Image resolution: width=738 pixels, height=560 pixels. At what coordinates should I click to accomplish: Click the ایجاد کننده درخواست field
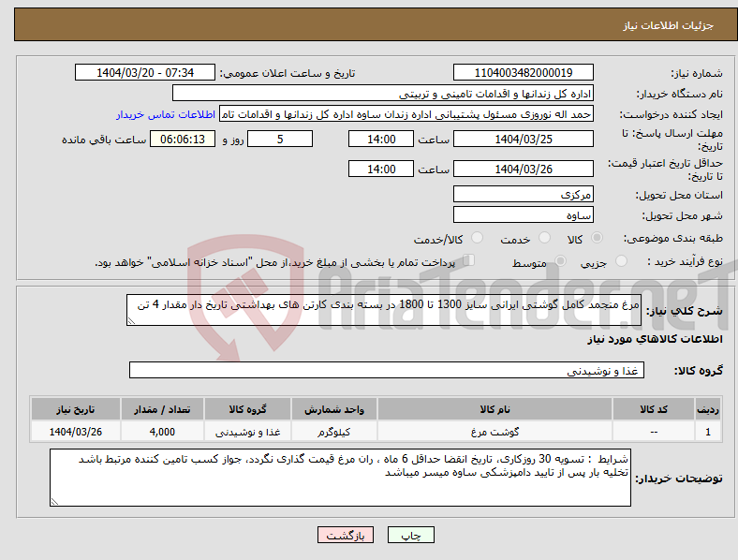pyautogui.click(x=406, y=114)
